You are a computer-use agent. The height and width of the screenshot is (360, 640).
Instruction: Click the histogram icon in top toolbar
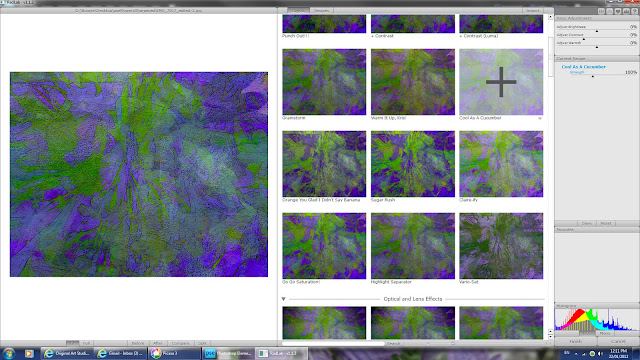click(x=627, y=11)
